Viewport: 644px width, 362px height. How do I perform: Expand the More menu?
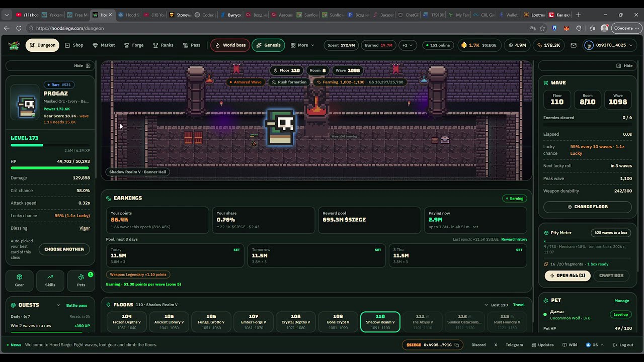tap(302, 45)
